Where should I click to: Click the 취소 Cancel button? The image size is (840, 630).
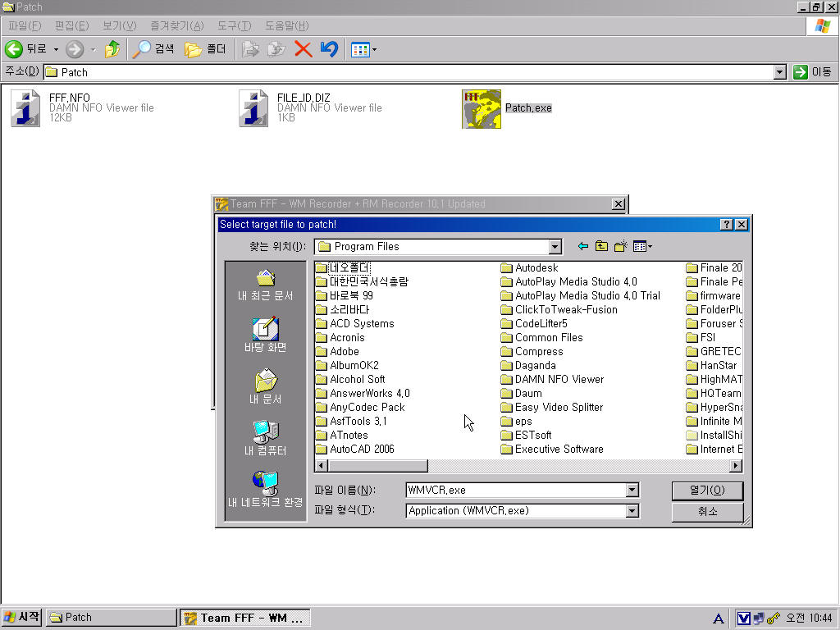pyautogui.click(x=707, y=512)
